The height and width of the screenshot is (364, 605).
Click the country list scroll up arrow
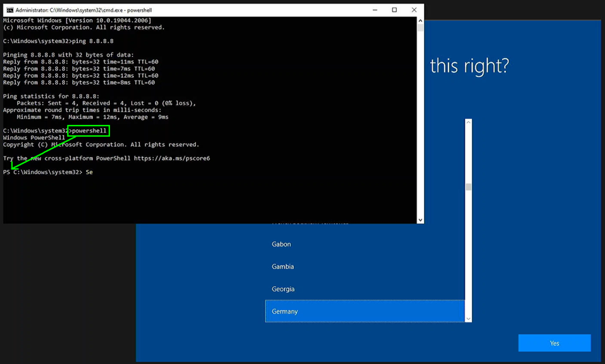[468, 123]
